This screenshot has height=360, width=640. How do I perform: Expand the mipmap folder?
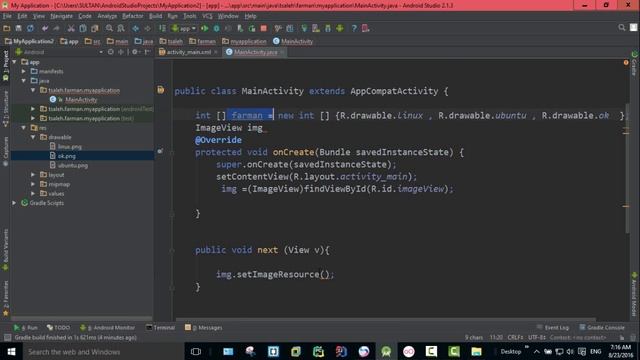pos(33,184)
